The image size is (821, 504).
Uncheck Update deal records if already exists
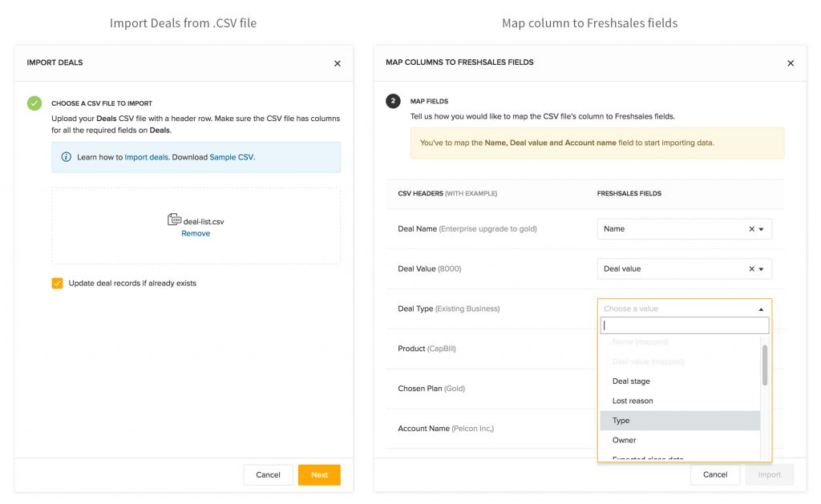click(57, 283)
